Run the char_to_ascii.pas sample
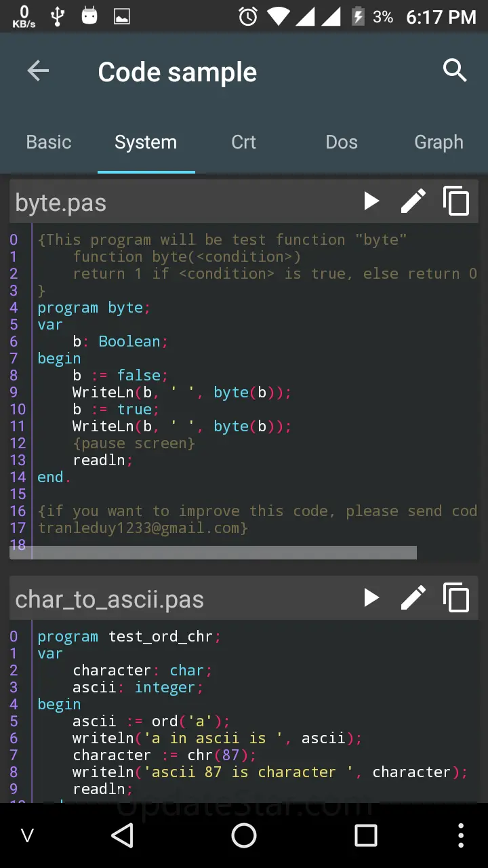 [371, 597]
